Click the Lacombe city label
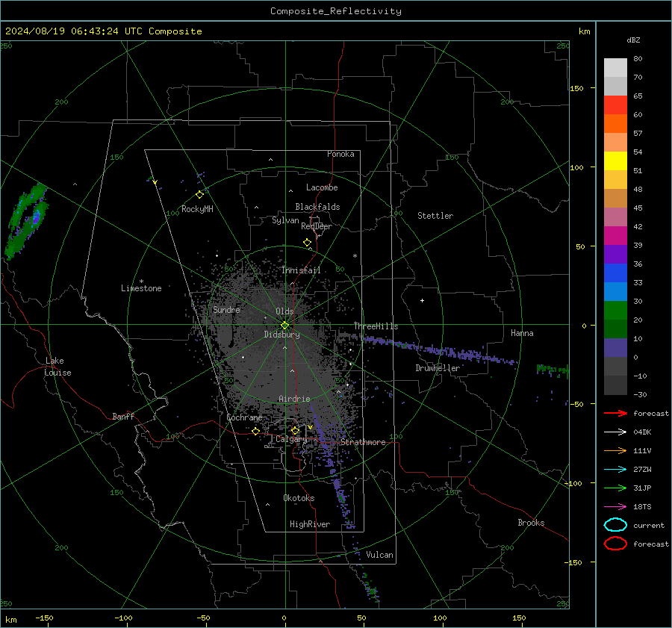The height and width of the screenshot is (628, 672). pyautogui.click(x=322, y=187)
